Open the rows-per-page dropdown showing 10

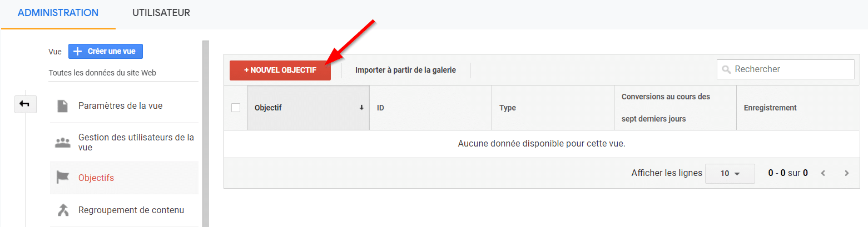pyautogui.click(x=730, y=173)
